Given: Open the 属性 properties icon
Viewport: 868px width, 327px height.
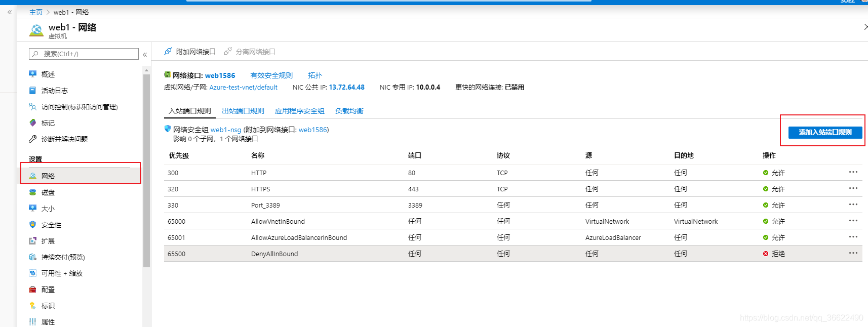Looking at the screenshot, I should 33,321.
